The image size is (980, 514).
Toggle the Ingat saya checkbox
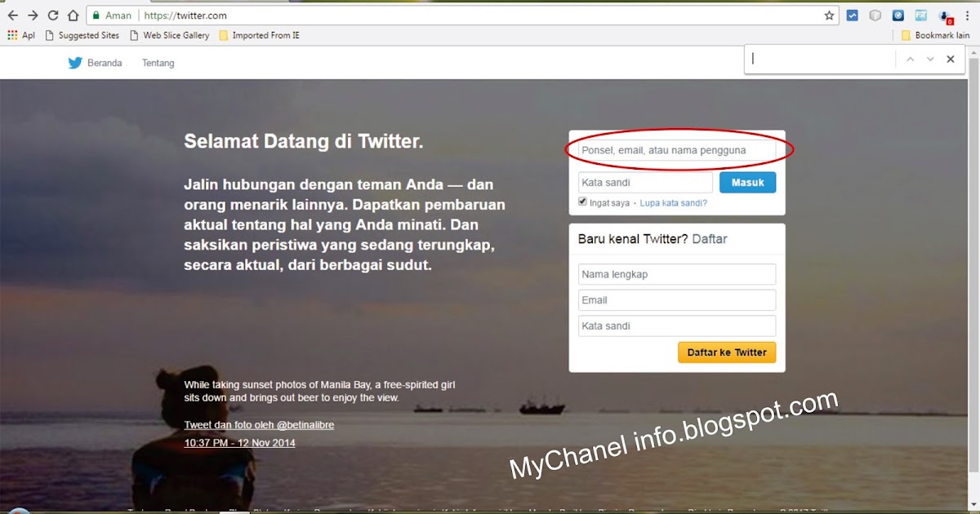(x=582, y=202)
